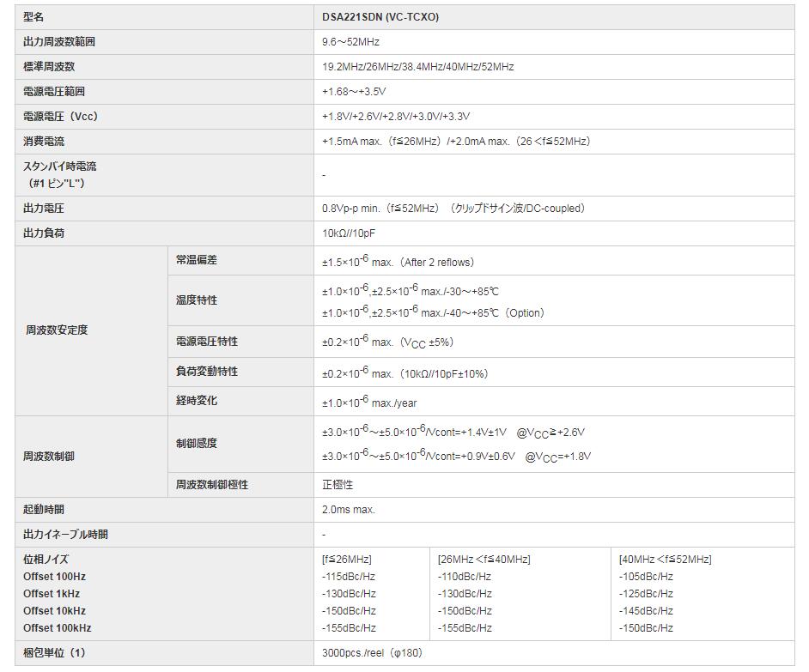
Task: Click the 10kΩ//10pF output load value
Action: click(x=349, y=233)
